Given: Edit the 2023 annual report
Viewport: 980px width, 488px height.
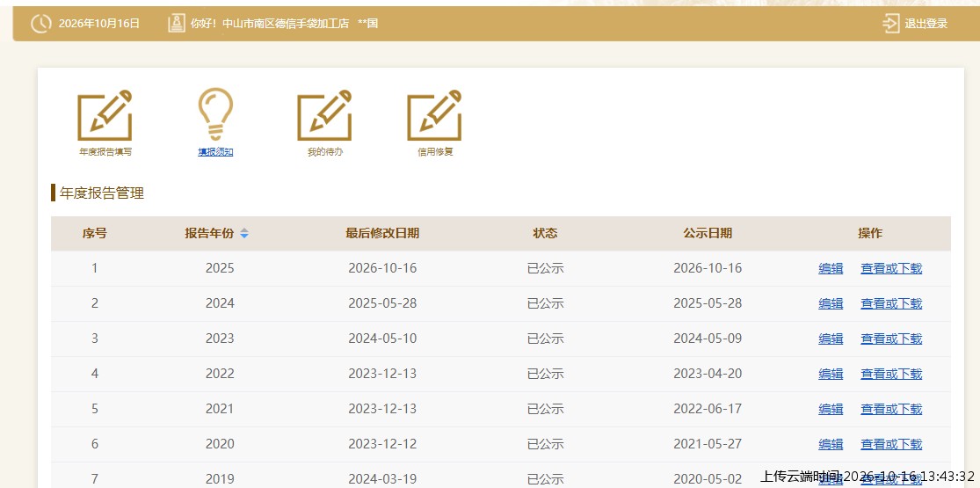Looking at the screenshot, I should point(831,339).
